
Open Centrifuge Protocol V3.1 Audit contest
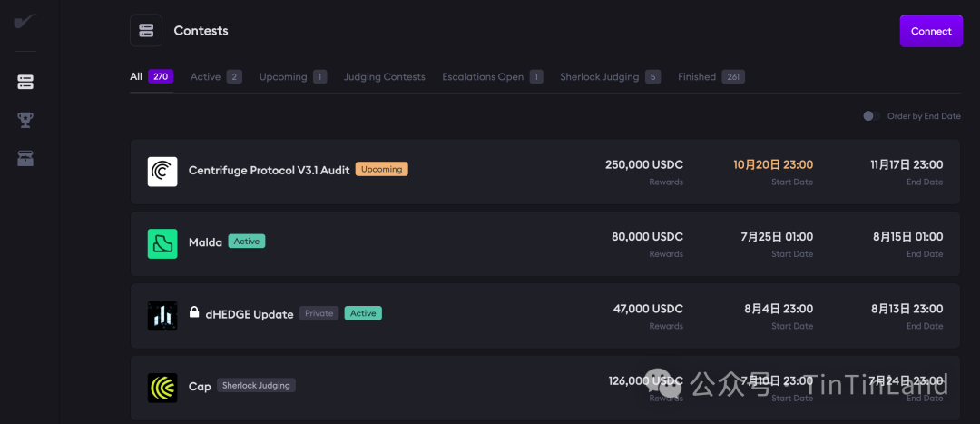545,172
